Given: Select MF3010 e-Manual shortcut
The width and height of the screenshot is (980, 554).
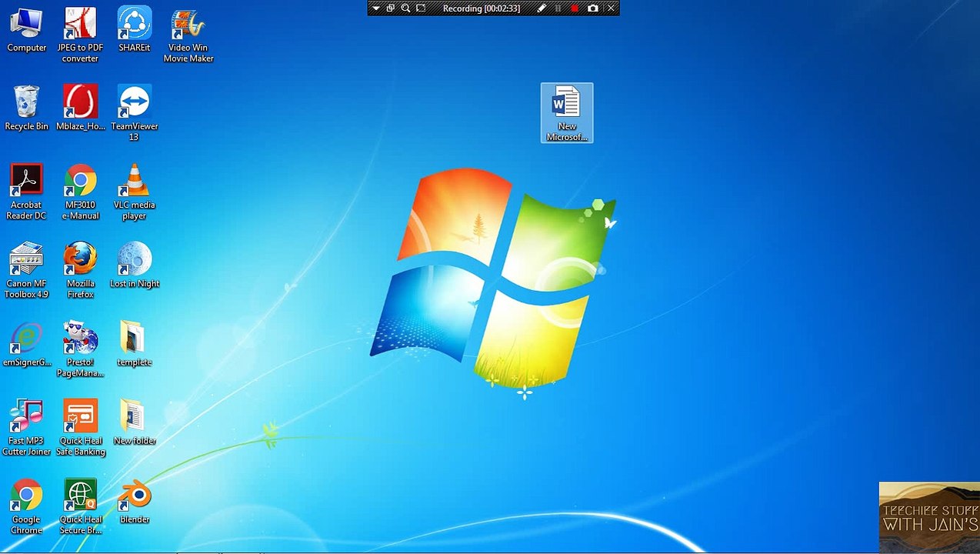Looking at the screenshot, I should (80, 192).
